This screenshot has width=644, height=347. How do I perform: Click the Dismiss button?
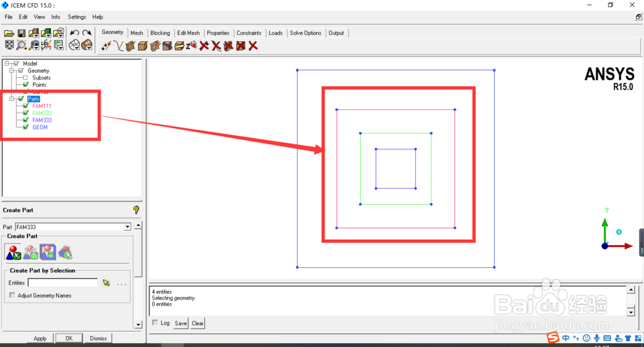(98, 339)
